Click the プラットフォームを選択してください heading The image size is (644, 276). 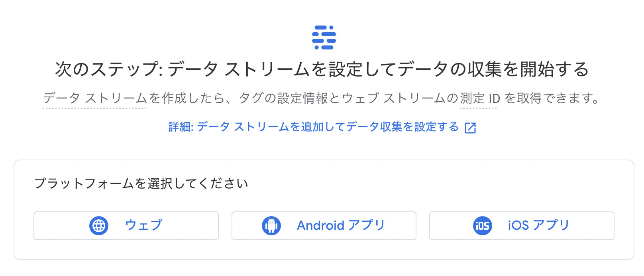(x=141, y=183)
